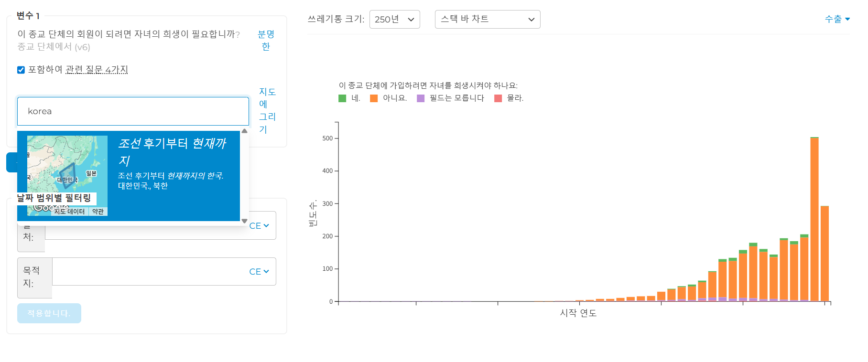Click the green '네' legend swatch
This screenshot has height=362, width=868.
pos(342,98)
